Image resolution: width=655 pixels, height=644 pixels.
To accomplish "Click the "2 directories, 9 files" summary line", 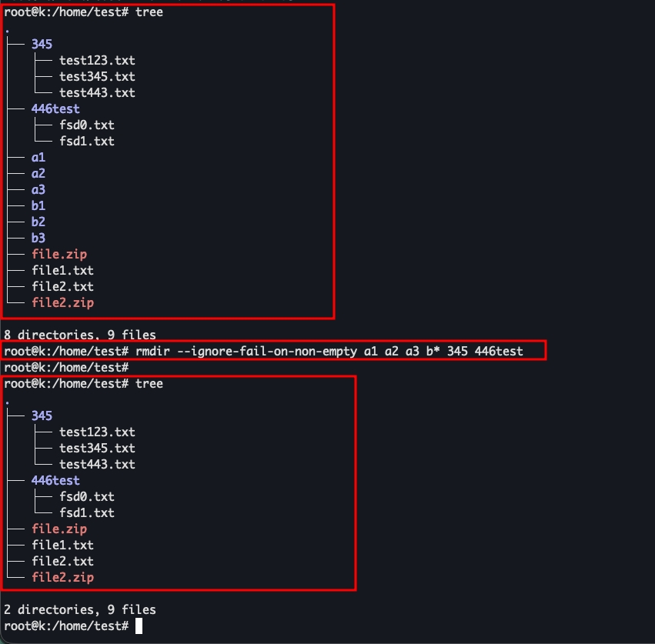I will (x=80, y=609).
